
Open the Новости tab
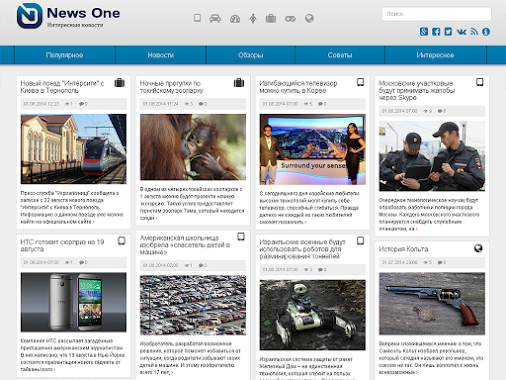tap(161, 55)
